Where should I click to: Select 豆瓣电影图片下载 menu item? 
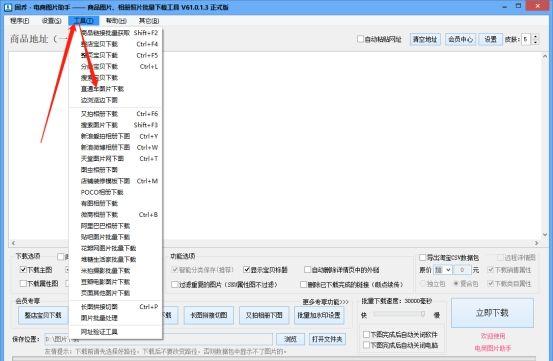point(116,282)
